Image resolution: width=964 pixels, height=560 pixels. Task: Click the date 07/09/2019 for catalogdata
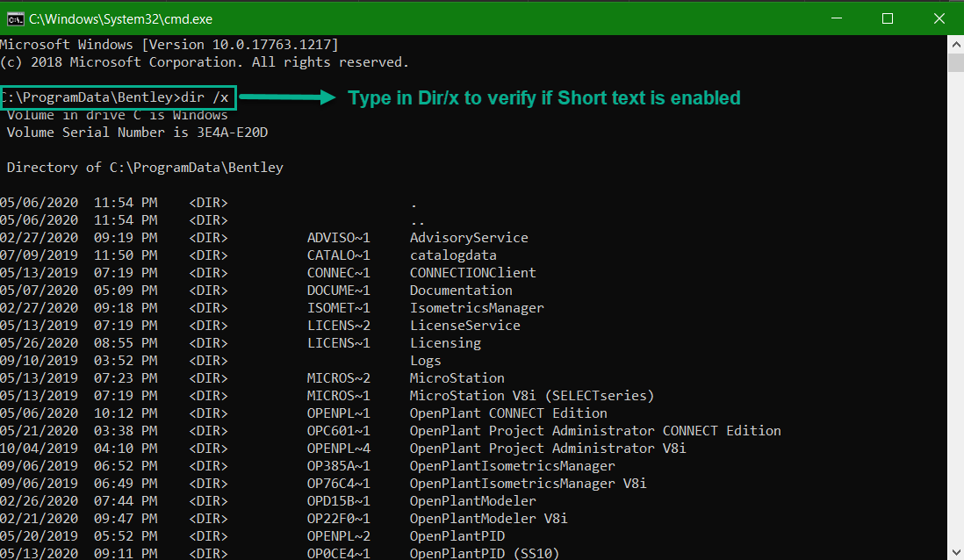tap(40, 255)
